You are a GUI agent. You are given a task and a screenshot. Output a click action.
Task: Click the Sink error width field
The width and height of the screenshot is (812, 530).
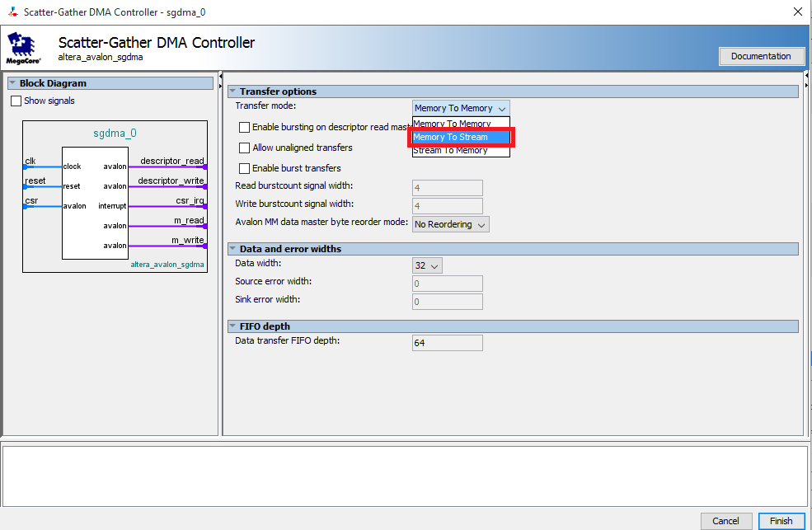click(x=448, y=302)
